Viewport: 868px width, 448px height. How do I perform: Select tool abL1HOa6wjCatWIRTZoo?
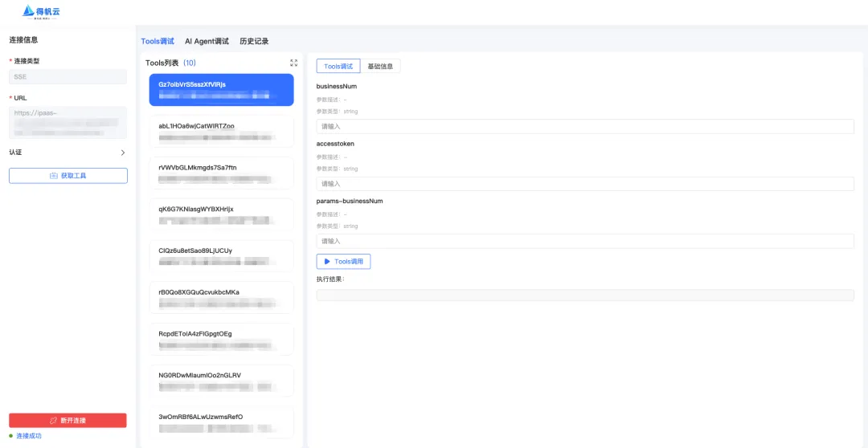222,131
